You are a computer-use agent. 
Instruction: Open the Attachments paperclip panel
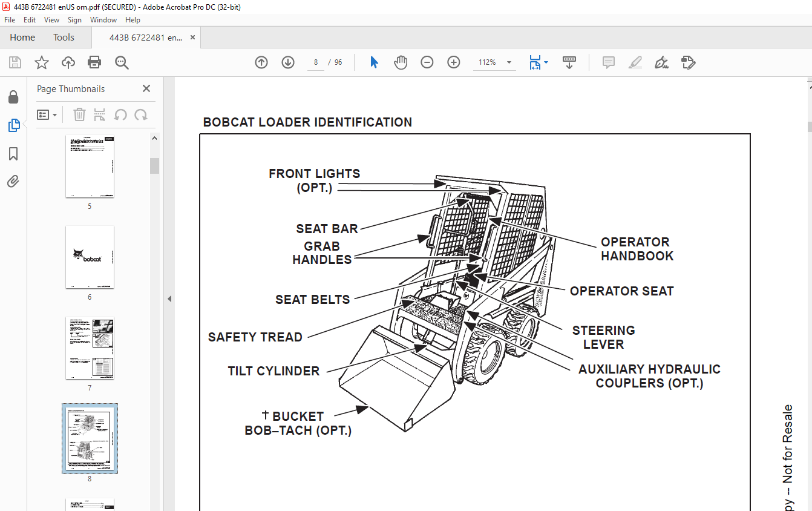(x=13, y=181)
